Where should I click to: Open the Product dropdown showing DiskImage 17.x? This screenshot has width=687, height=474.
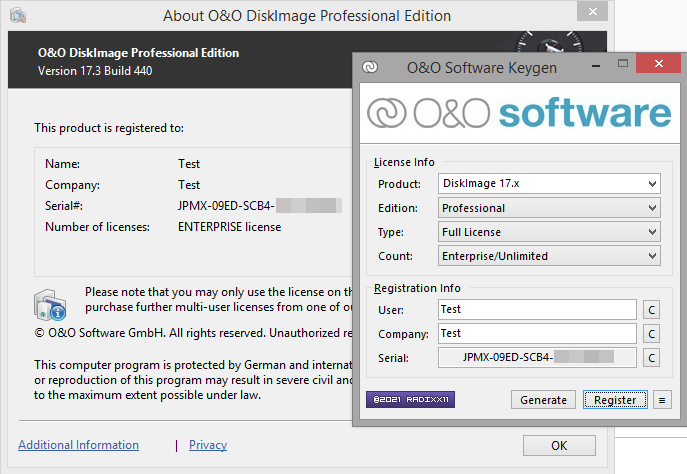coord(549,184)
